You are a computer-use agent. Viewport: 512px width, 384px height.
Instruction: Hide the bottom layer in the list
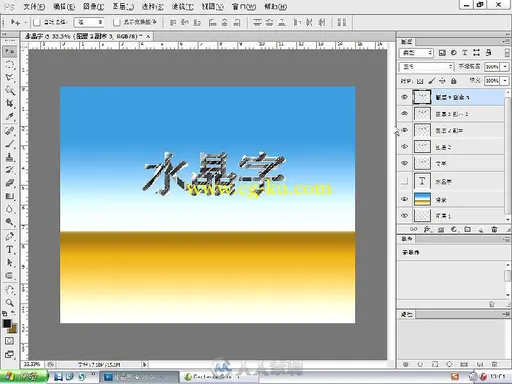(x=405, y=216)
